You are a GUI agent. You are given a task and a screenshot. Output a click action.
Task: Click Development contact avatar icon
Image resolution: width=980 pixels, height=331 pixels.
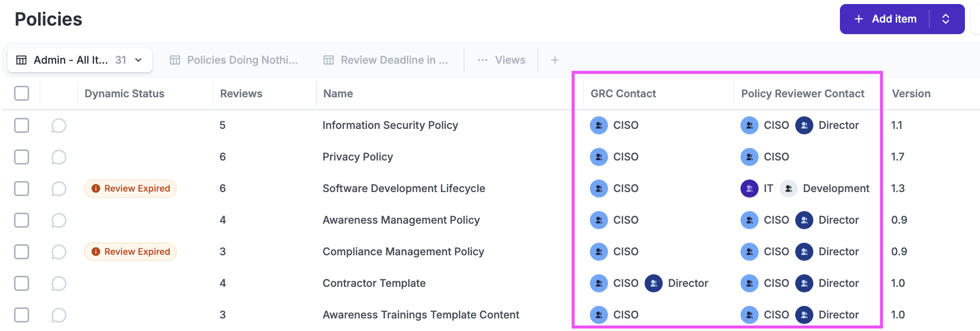[x=788, y=189]
